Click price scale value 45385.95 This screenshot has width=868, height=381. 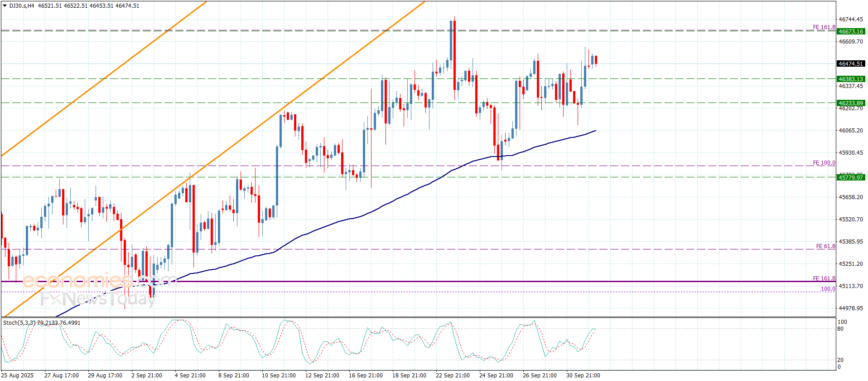click(x=851, y=242)
